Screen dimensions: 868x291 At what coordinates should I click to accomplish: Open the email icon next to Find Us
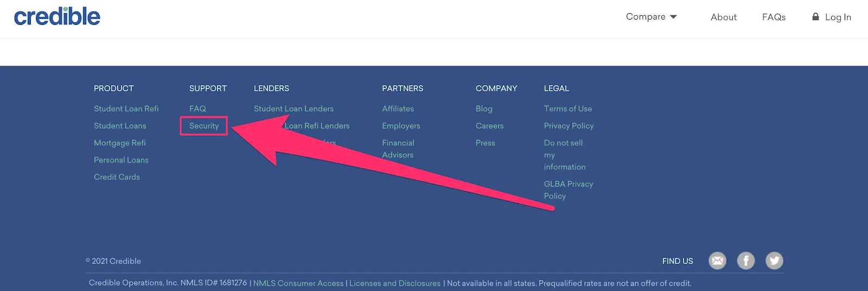point(717,261)
